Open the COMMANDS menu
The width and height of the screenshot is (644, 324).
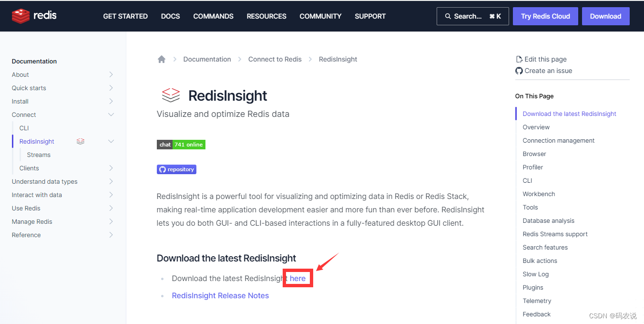click(x=214, y=16)
